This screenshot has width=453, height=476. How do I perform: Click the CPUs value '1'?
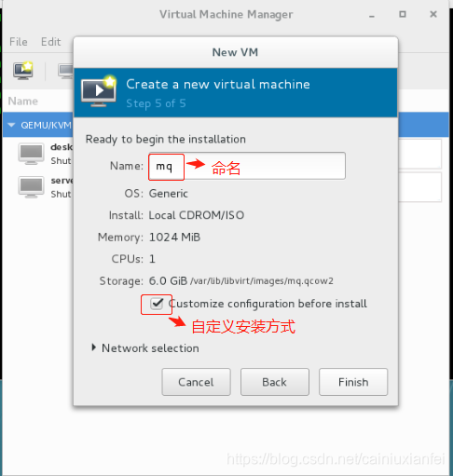click(x=152, y=259)
